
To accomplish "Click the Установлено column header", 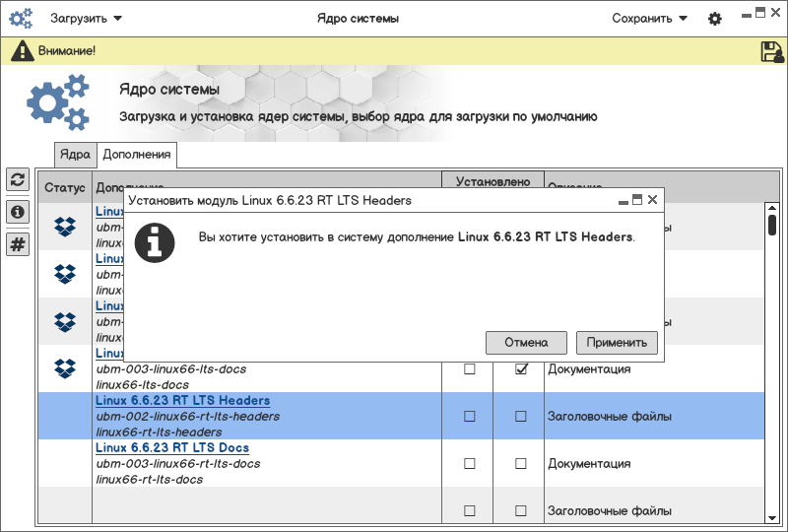I will coord(493,181).
